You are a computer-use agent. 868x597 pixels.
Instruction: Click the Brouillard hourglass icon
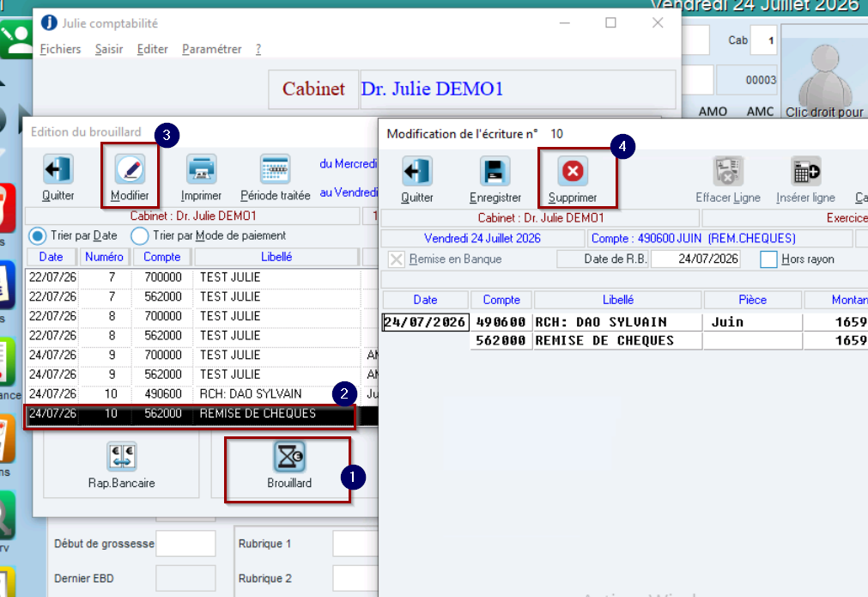tap(289, 457)
